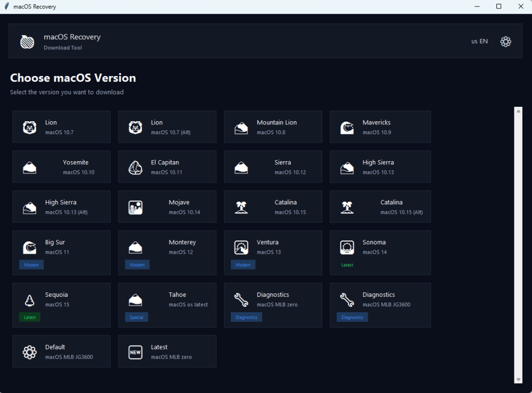Click the High Sierra 10.13 (Alt) icon
The width and height of the screenshot is (532, 393).
pos(29,207)
